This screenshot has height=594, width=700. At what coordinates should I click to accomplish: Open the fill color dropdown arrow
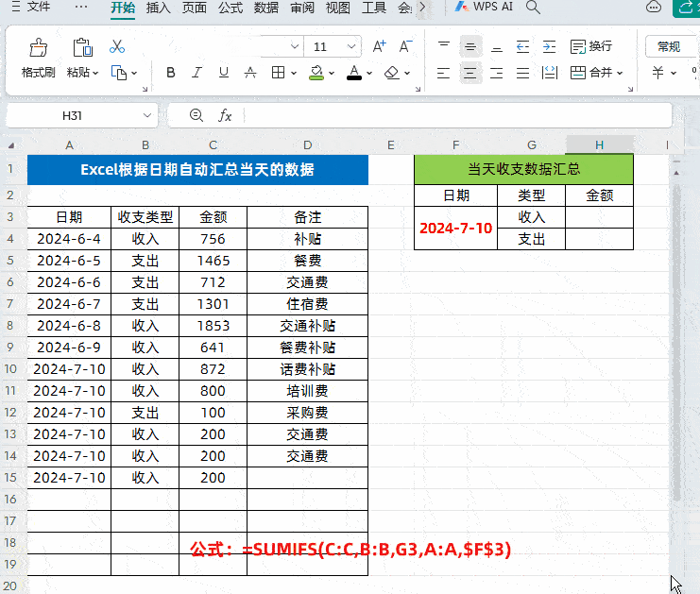click(x=332, y=73)
